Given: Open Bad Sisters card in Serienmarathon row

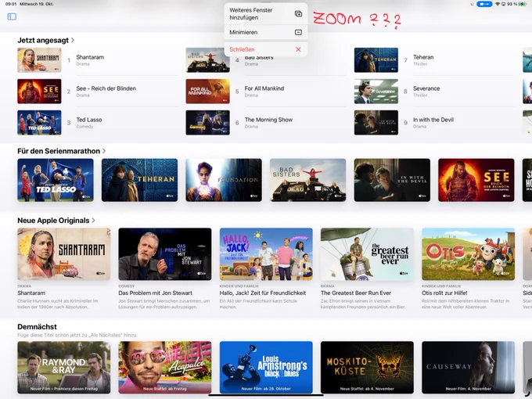Looking at the screenshot, I should [x=307, y=180].
